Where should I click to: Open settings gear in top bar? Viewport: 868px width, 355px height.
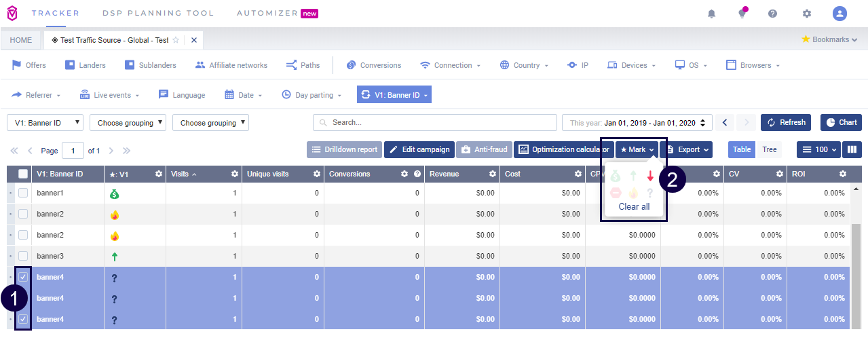click(x=806, y=14)
